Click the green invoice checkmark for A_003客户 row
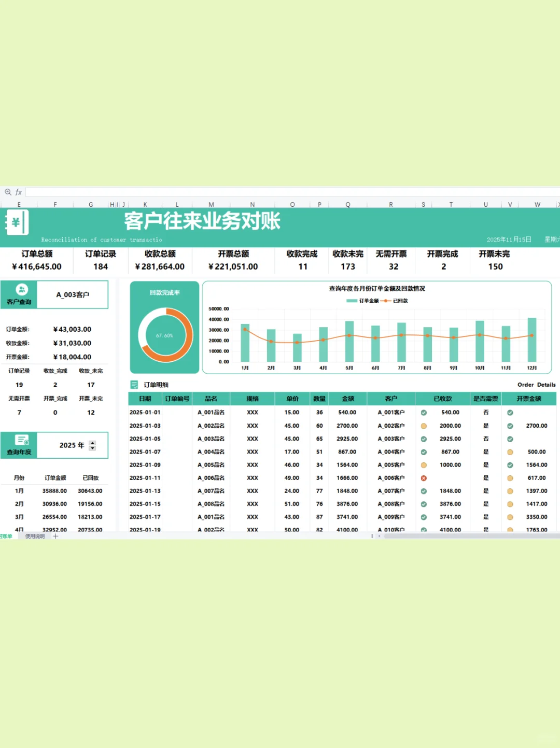Screen dimensions: 560x748 510,439
